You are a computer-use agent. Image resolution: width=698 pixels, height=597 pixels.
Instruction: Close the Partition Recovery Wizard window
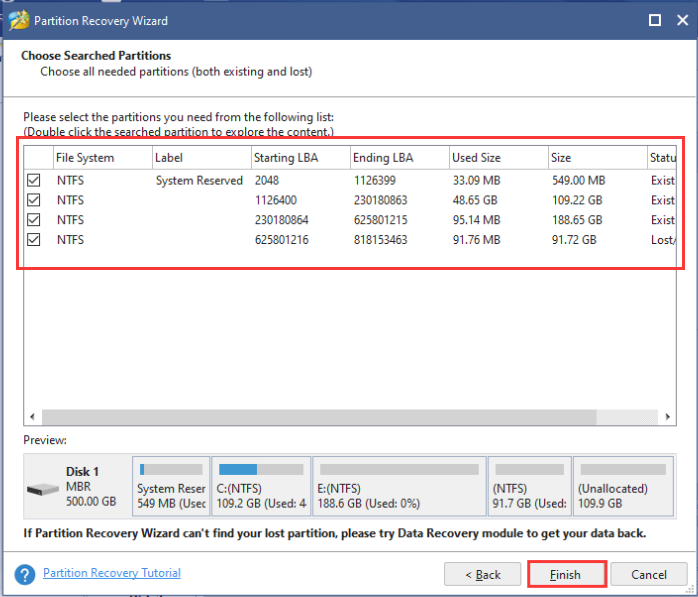(x=682, y=20)
